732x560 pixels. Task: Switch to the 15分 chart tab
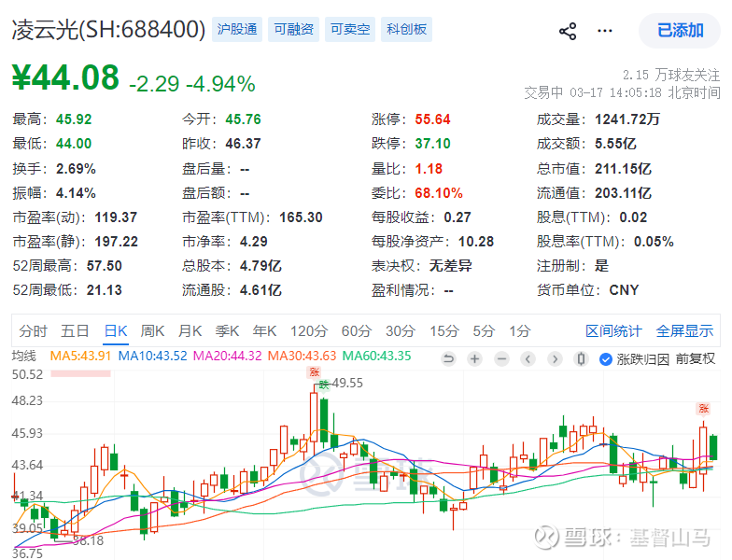(444, 331)
